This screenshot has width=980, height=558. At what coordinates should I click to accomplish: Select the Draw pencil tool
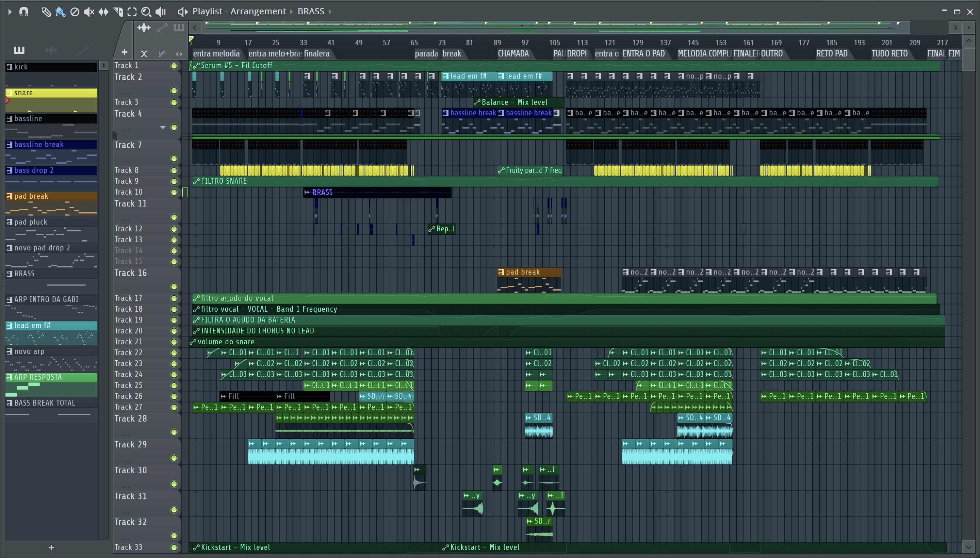pos(46,12)
